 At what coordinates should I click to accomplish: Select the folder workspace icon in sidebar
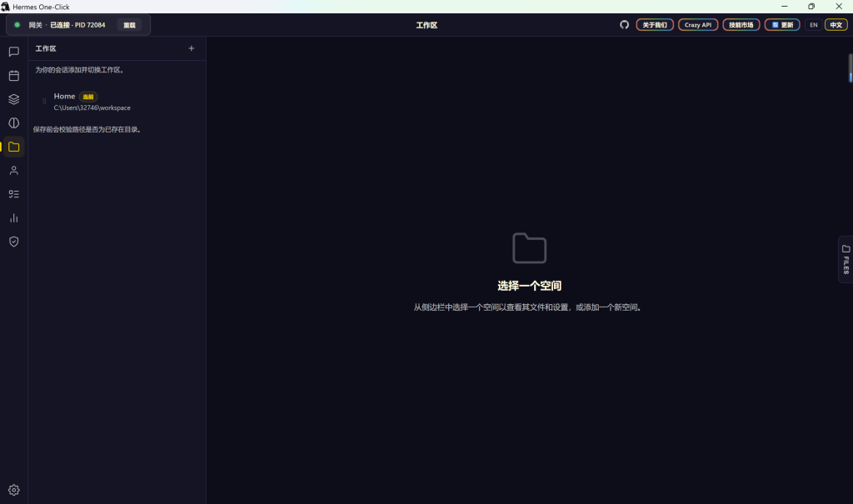tap(13, 147)
